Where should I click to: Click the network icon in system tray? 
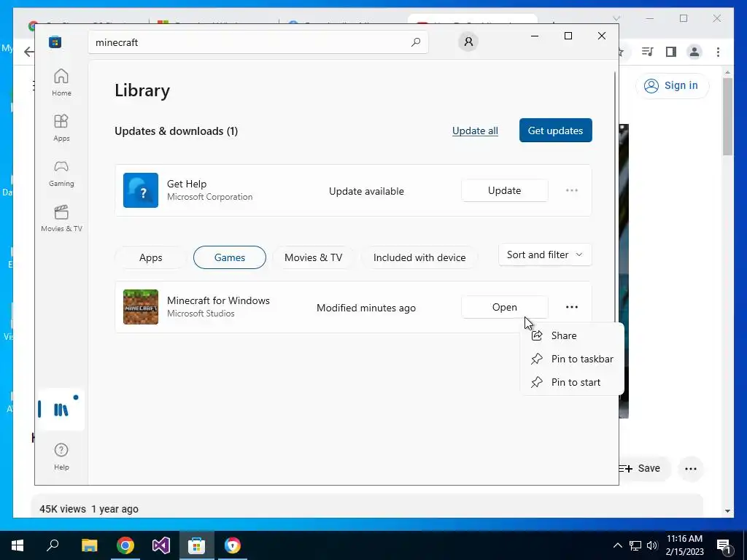635,545
